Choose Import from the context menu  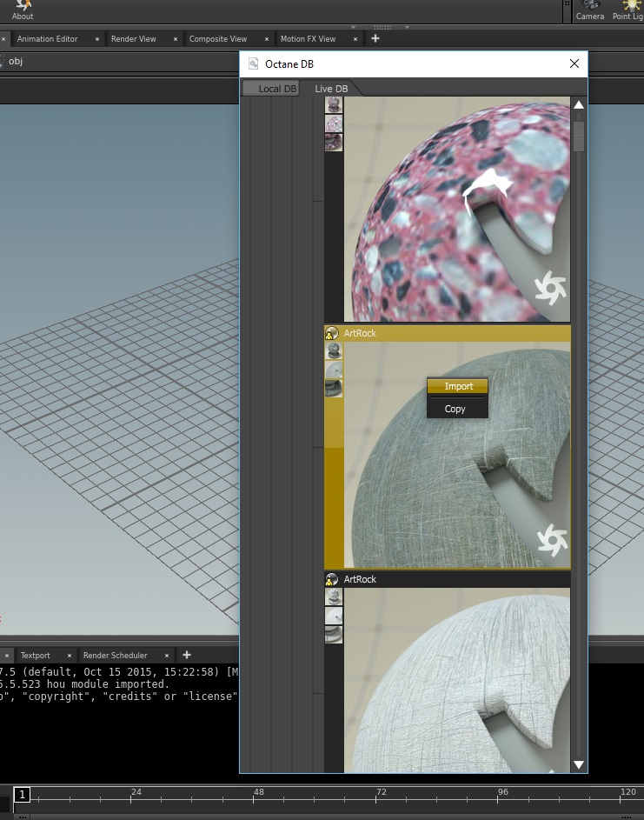(457, 386)
